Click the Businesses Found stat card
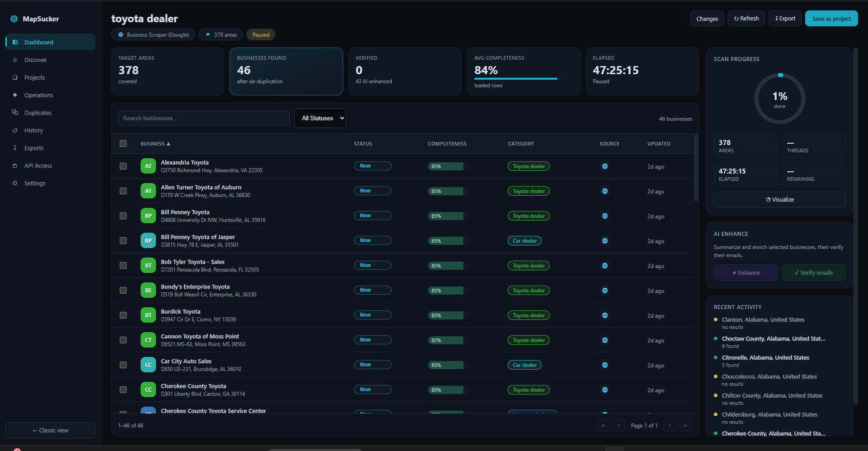The height and width of the screenshot is (451, 868). 286,72
